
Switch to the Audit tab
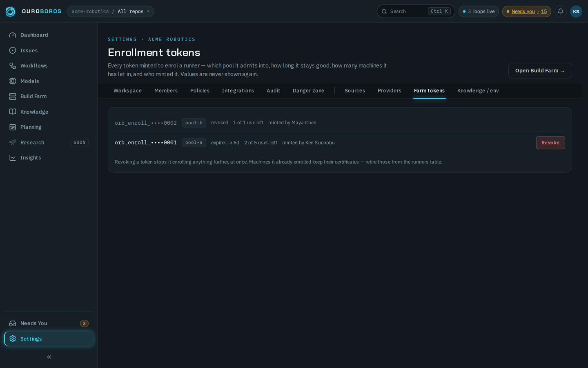(273, 91)
